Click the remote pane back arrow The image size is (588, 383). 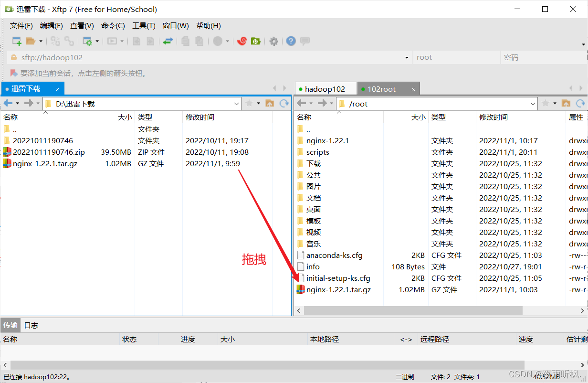pos(301,103)
